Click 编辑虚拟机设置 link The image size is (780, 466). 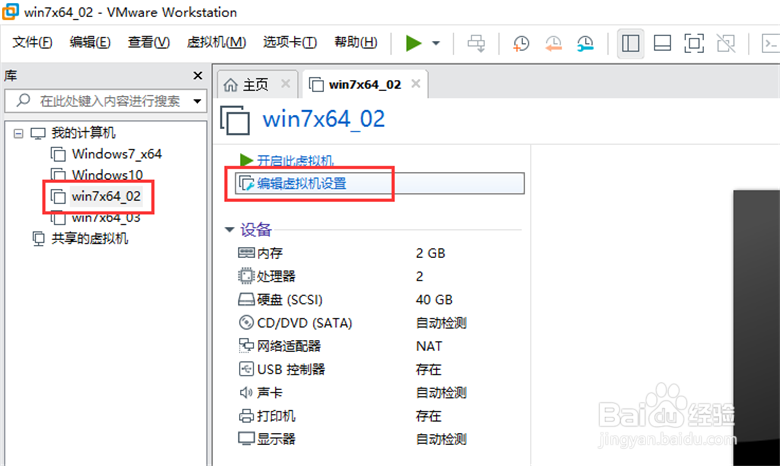[x=301, y=184]
